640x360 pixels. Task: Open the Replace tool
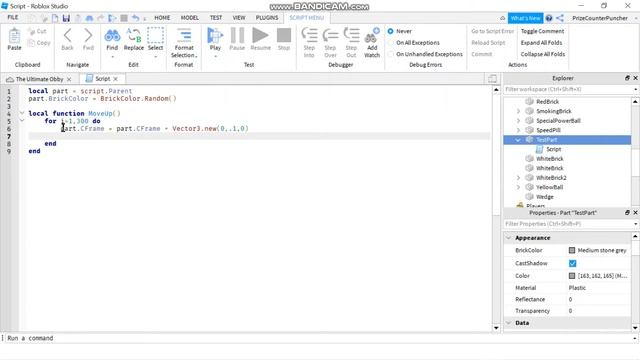133,36
